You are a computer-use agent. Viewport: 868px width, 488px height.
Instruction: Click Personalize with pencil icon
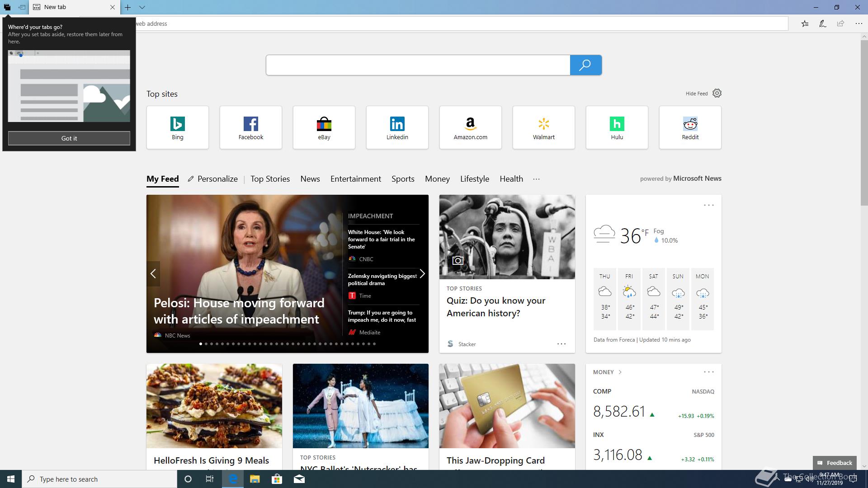(213, 179)
